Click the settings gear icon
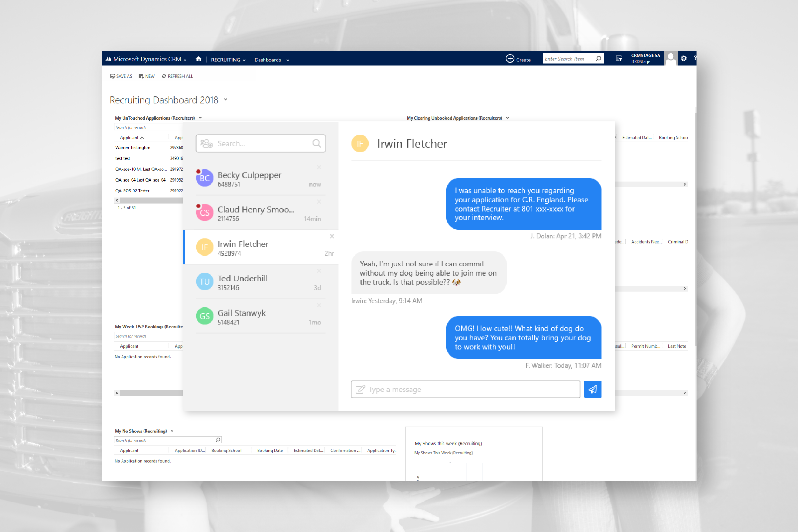Image resolution: width=798 pixels, height=532 pixels. coord(684,59)
